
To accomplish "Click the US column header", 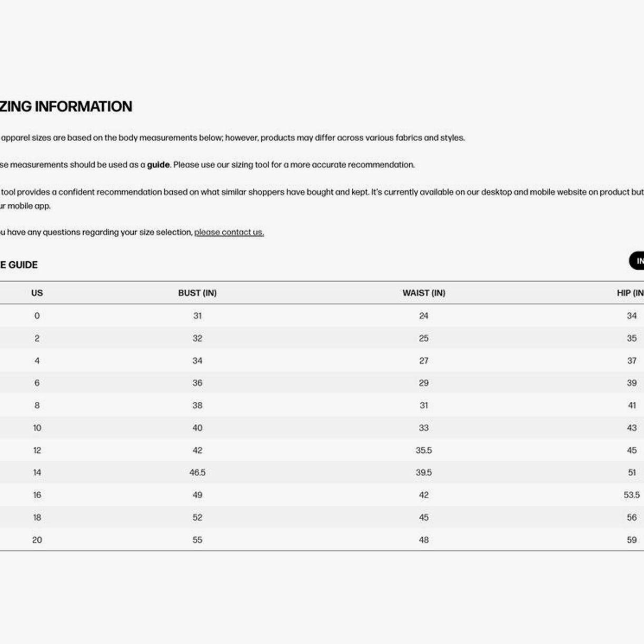I will tap(37, 293).
